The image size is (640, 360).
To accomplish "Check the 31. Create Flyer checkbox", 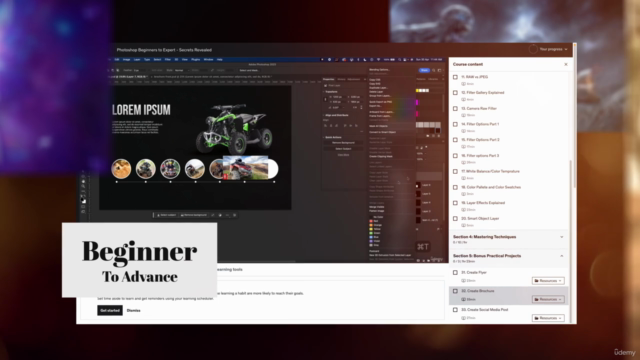I will (455, 272).
